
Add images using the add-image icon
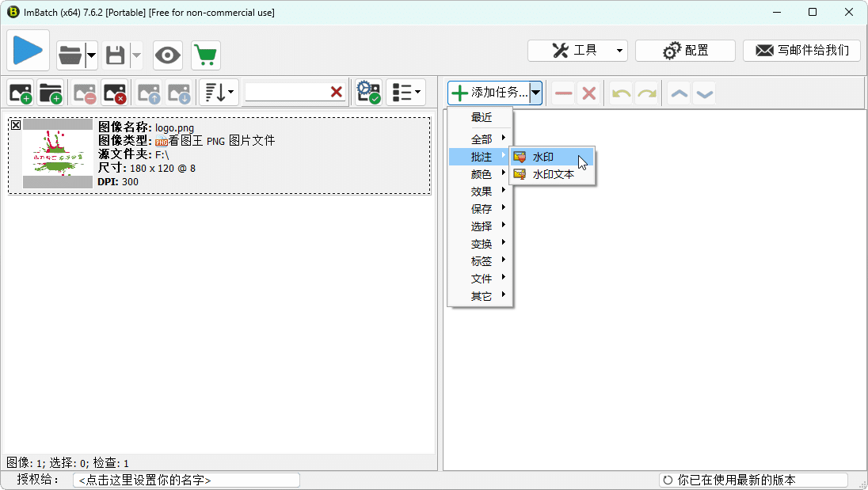(x=20, y=92)
